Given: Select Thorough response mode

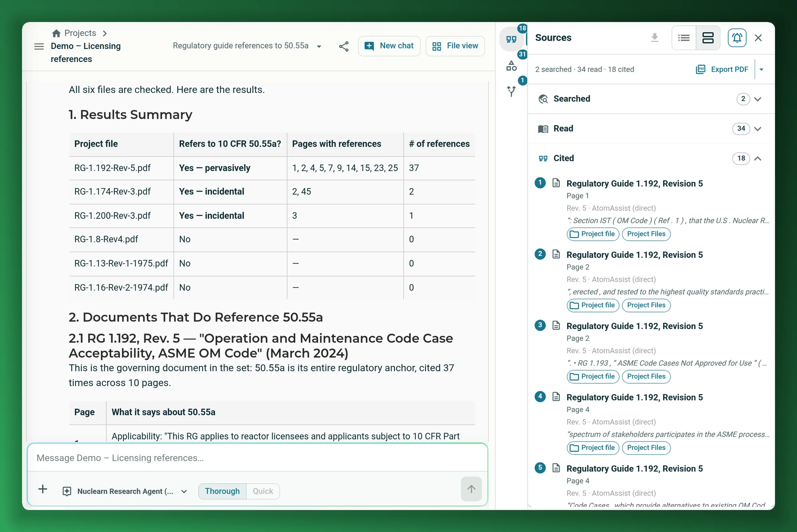Looking at the screenshot, I should pyautogui.click(x=222, y=491).
